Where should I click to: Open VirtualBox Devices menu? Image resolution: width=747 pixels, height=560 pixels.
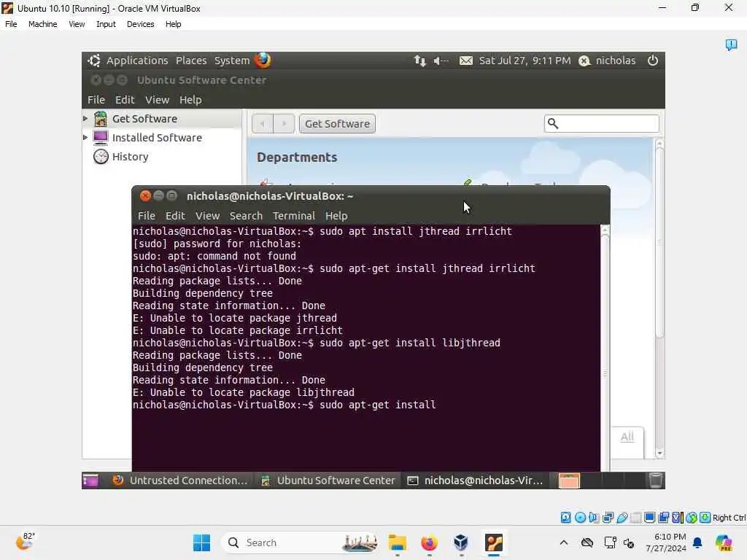pyautogui.click(x=140, y=24)
